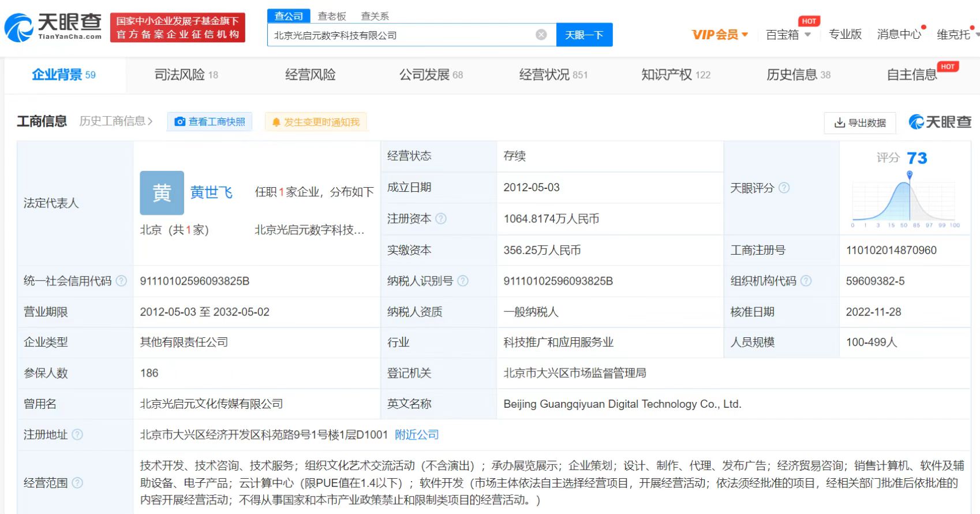
Task: Select staff size 100-499人
Action: pyautogui.click(x=871, y=342)
